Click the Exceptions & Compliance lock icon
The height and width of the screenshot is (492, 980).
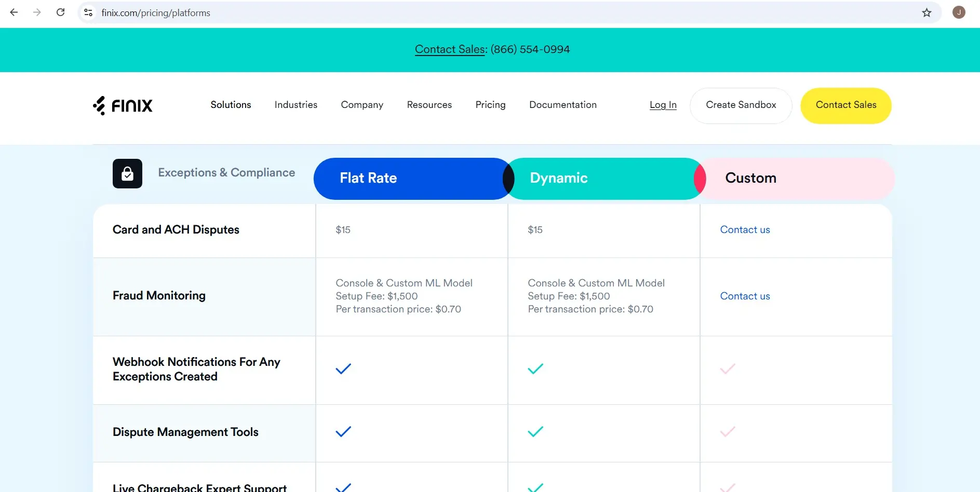[127, 174]
